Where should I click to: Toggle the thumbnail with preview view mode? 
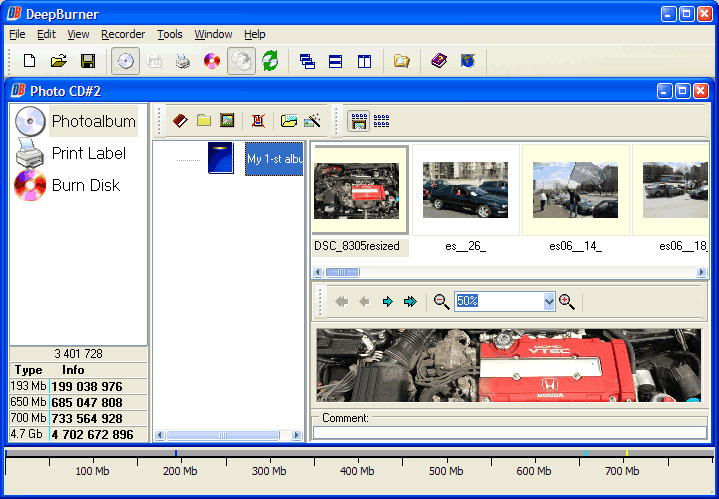click(358, 121)
